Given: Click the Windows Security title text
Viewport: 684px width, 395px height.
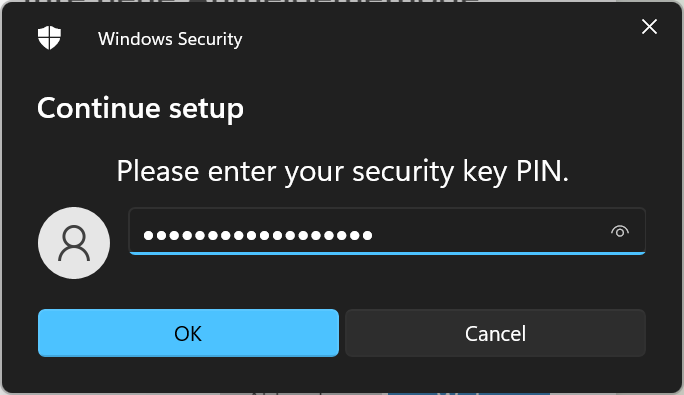Looking at the screenshot, I should pos(170,39).
